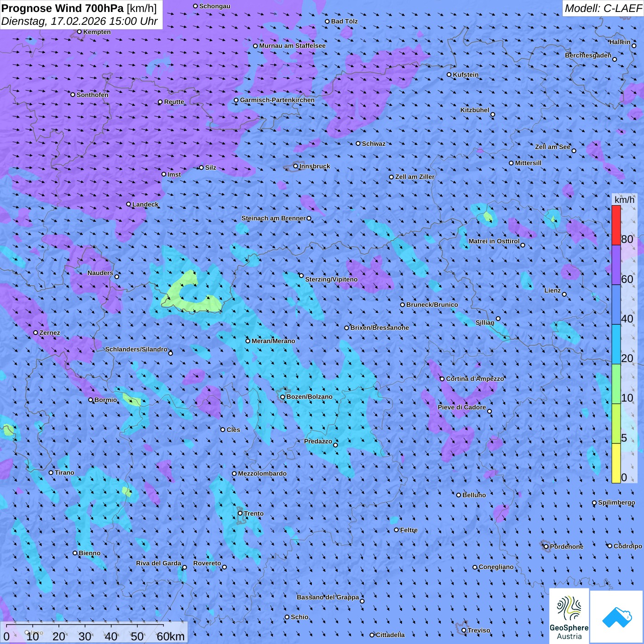Click the Sillian label

485,322
